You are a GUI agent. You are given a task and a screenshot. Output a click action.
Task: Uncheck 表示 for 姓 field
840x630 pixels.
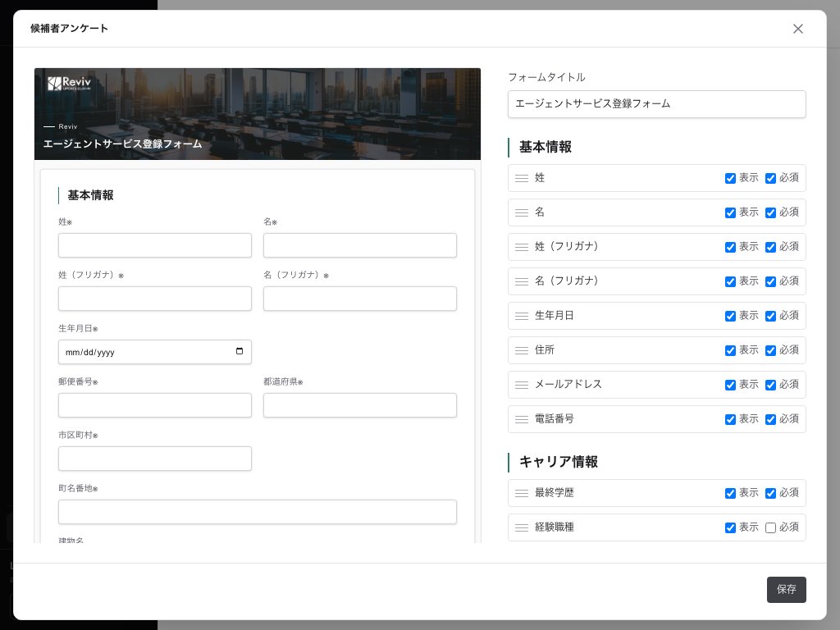coord(729,178)
